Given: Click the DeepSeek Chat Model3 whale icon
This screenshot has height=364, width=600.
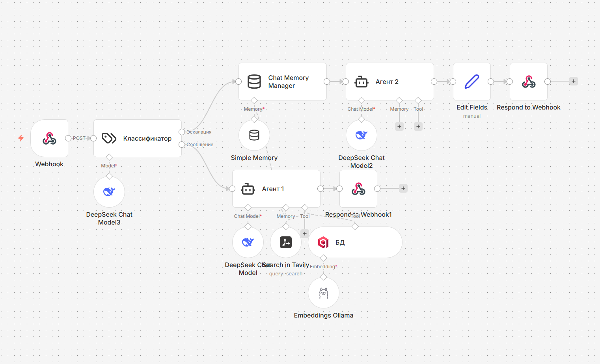Looking at the screenshot, I should click(109, 192).
